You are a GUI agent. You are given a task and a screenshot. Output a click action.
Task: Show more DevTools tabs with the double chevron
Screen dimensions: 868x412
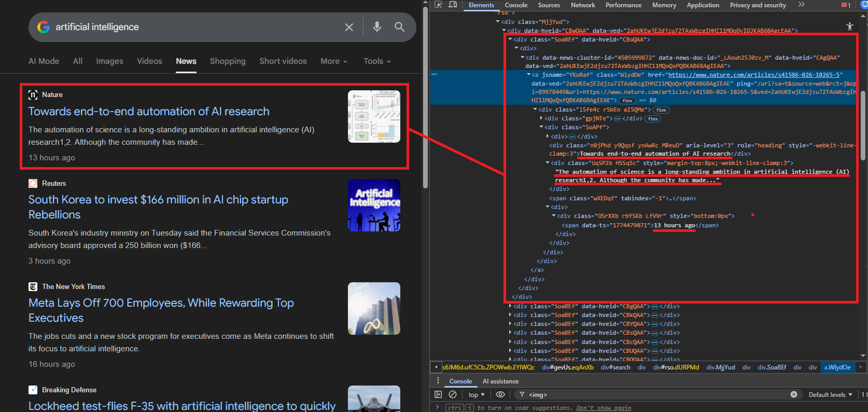(x=801, y=5)
